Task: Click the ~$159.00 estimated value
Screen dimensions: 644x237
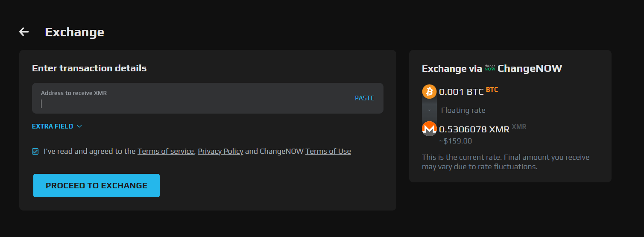Action: click(455, 141)
